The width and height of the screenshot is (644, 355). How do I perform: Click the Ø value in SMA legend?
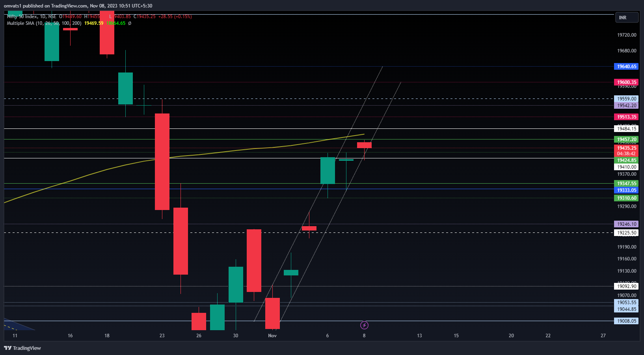click(130, 23)
